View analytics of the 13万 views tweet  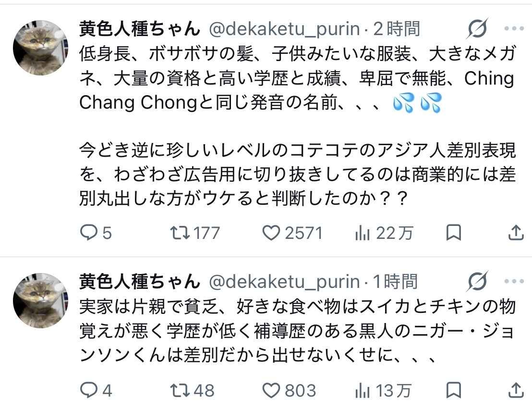coord(362,390)
